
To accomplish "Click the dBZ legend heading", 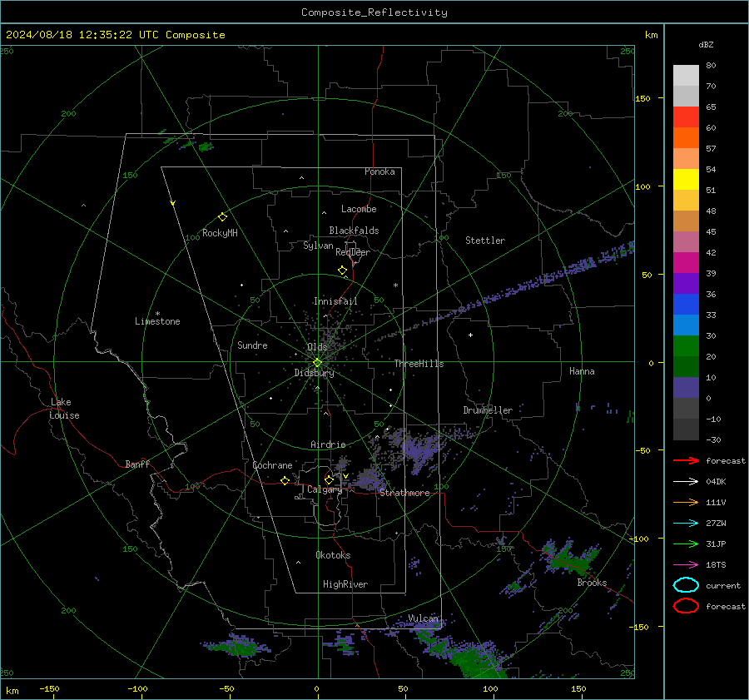I will click(x=706, y=44).
